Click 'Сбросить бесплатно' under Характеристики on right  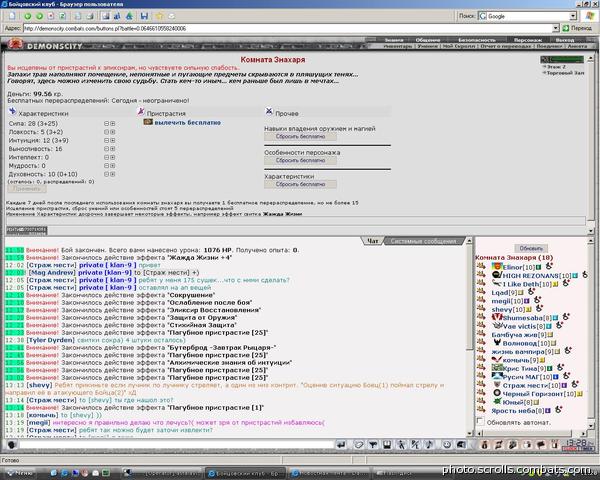point(300,184)
